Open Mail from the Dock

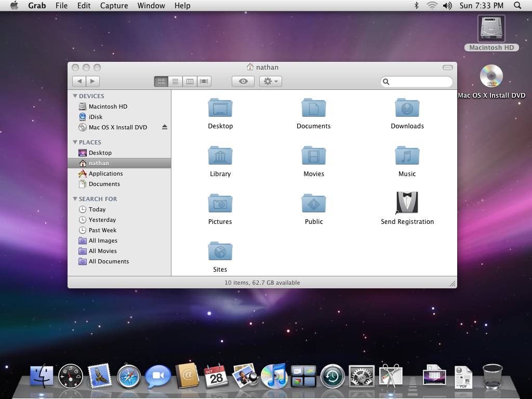(x=100, y=375)
